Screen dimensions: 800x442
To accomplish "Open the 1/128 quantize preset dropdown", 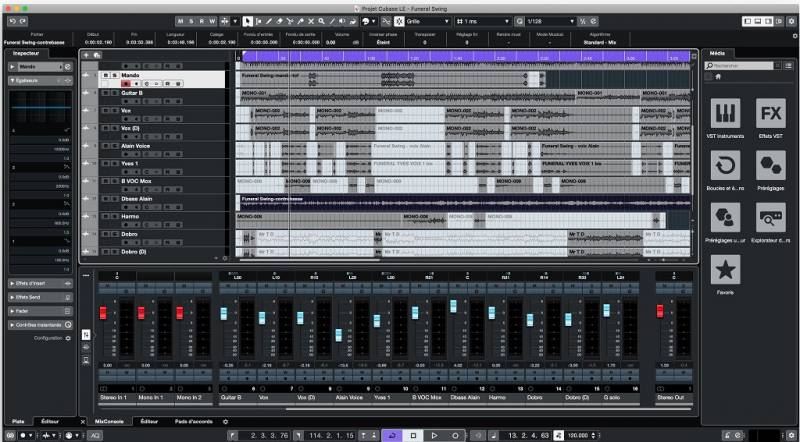I will tap(548, 20).
